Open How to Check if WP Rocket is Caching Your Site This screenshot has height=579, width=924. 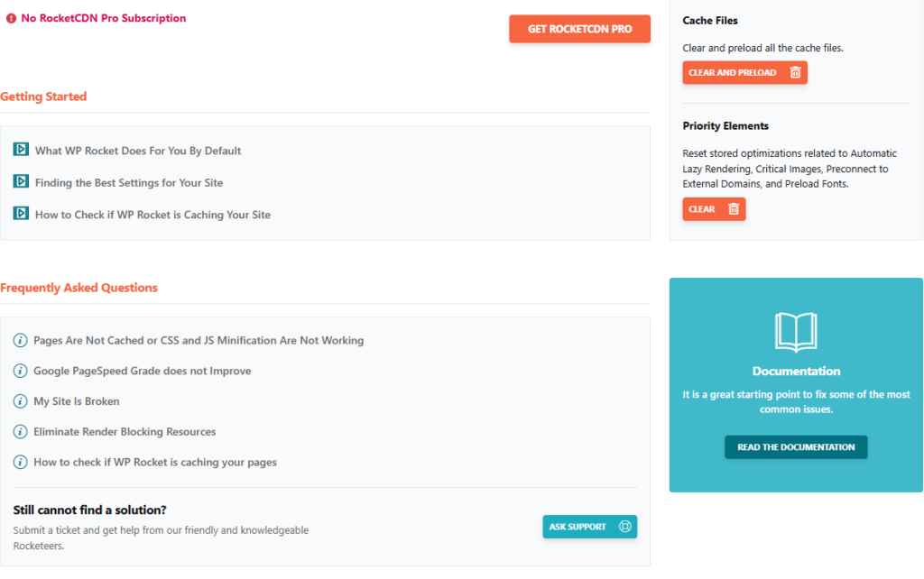(x=152, y=215)
